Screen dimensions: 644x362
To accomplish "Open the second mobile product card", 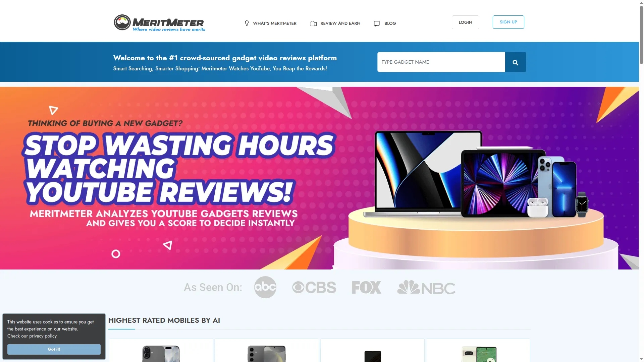I will [267, 351].
